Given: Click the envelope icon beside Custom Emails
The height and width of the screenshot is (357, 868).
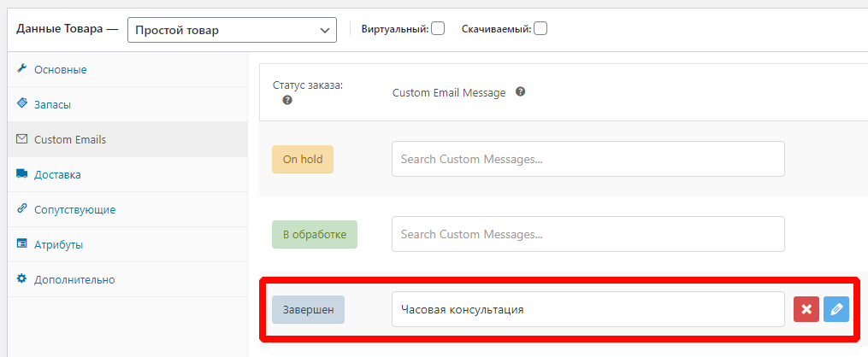Looking at the screenshot, I should (22, 139).
